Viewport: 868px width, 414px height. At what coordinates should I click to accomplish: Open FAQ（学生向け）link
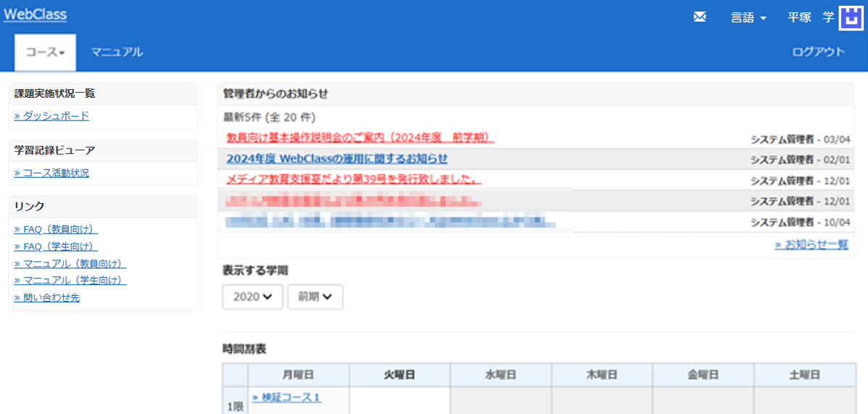[56, 247]
